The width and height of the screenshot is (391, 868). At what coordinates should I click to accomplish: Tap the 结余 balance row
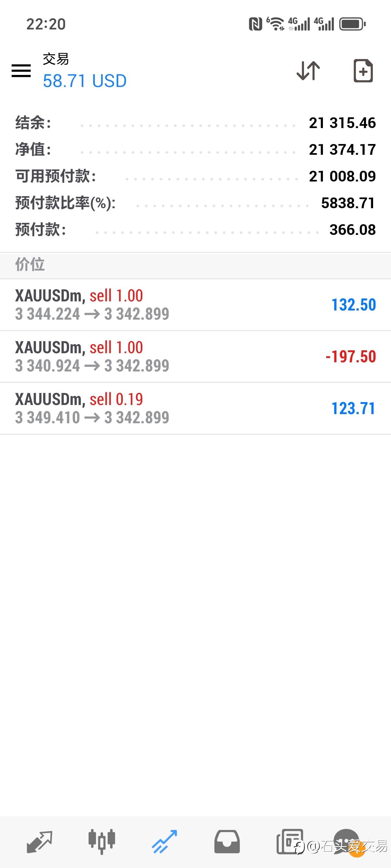pos(195,123)
